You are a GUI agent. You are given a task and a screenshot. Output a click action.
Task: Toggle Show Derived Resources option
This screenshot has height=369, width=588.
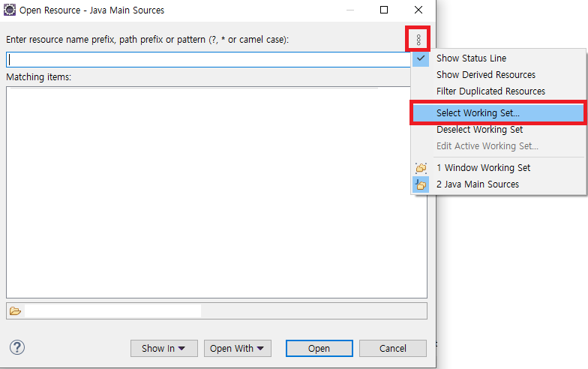click(x=498, y=75)
